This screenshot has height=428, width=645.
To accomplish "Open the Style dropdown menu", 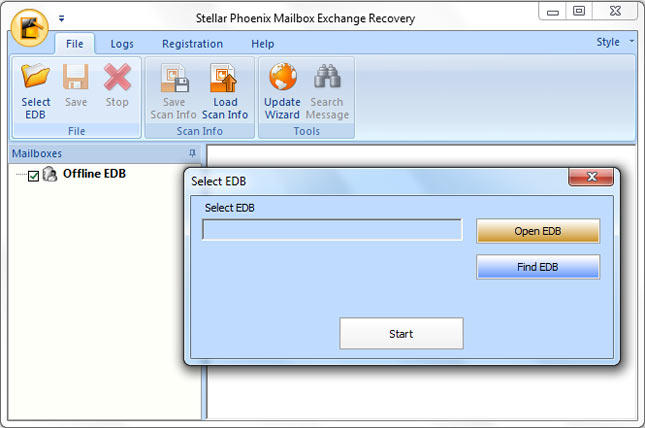I will point(615,42).
